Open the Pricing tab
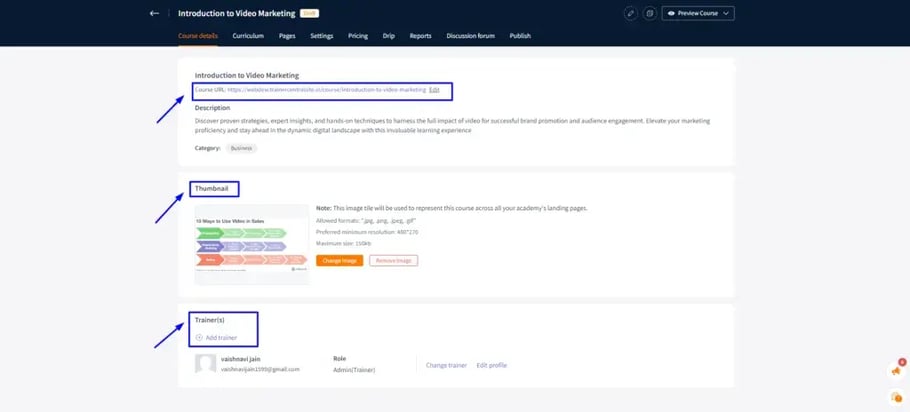 [x=358, y=36]
